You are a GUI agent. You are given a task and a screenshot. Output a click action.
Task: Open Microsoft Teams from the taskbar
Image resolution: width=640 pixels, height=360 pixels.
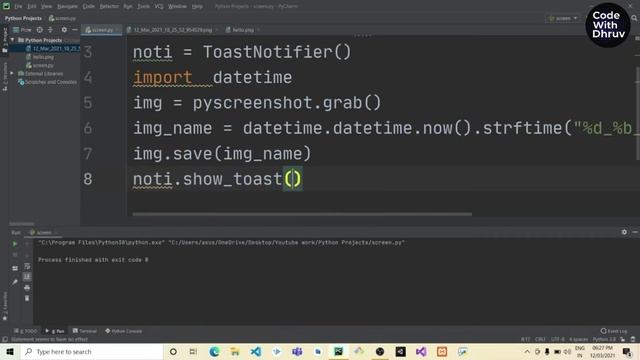pyautogui.click(x=297, y=352)
